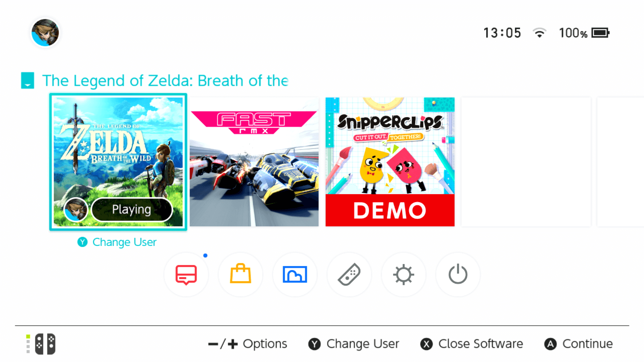The image size is (644, 362).
Task: Select the first empty game slot
Action: pos(526,162)
